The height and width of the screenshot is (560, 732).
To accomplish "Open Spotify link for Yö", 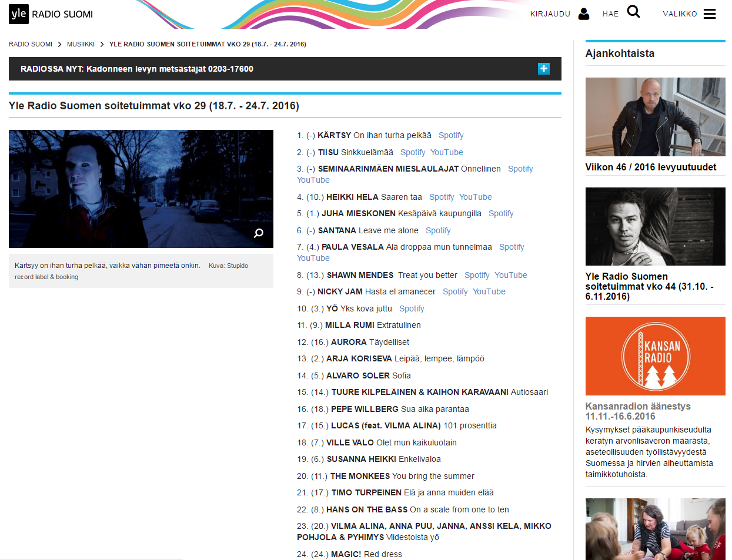I will pyautogui.click(x=412, y=308).
